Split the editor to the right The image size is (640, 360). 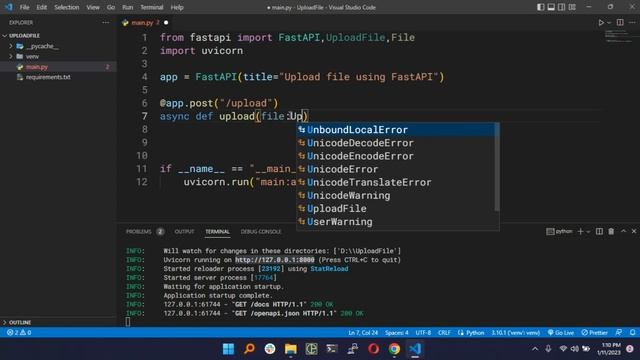click(620, 22)
